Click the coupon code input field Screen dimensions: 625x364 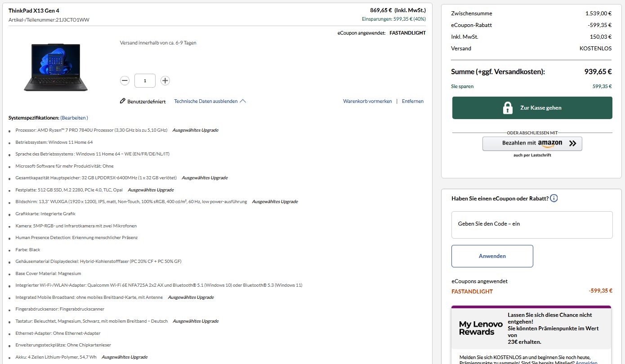532,225
